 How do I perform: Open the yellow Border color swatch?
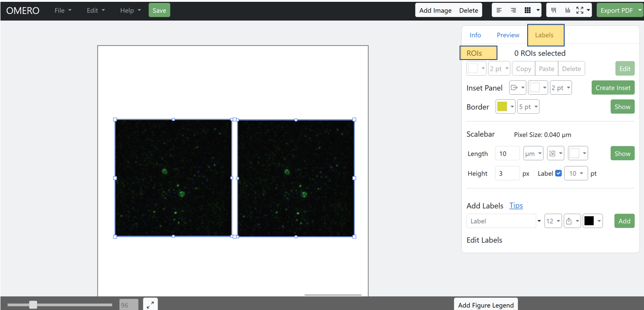[x=506, y=106]
